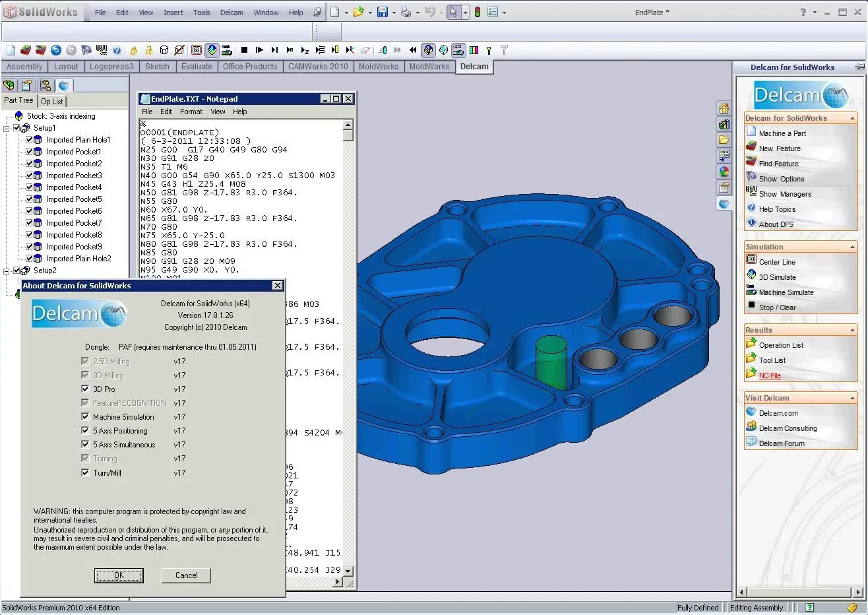The image size is (868, 615).
Task: Click the Save disk icon in top toolbar
Action: point(382,12)
